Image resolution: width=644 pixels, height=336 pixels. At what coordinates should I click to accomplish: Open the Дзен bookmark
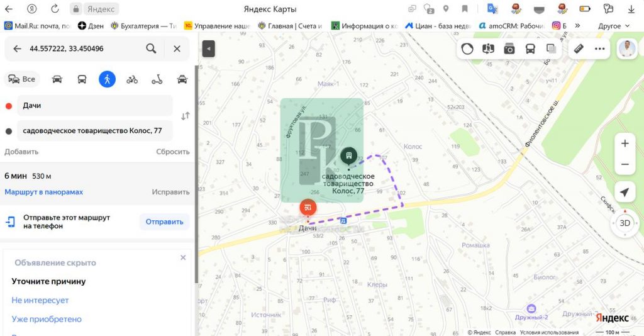pos(91,26)
